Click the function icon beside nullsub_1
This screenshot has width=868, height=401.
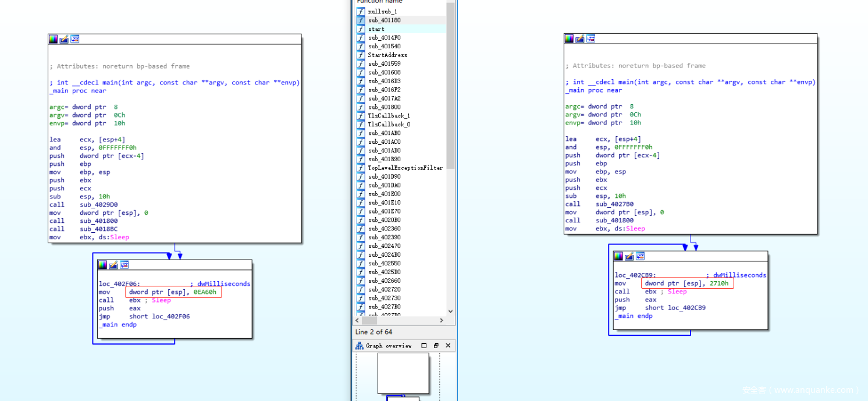click(x=361, y=12)
